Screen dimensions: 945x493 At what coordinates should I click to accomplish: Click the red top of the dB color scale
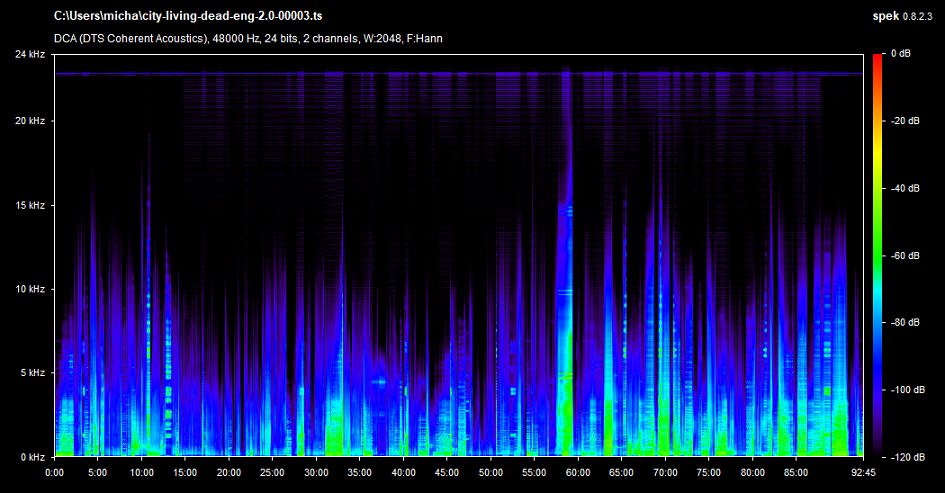point(878,56)
